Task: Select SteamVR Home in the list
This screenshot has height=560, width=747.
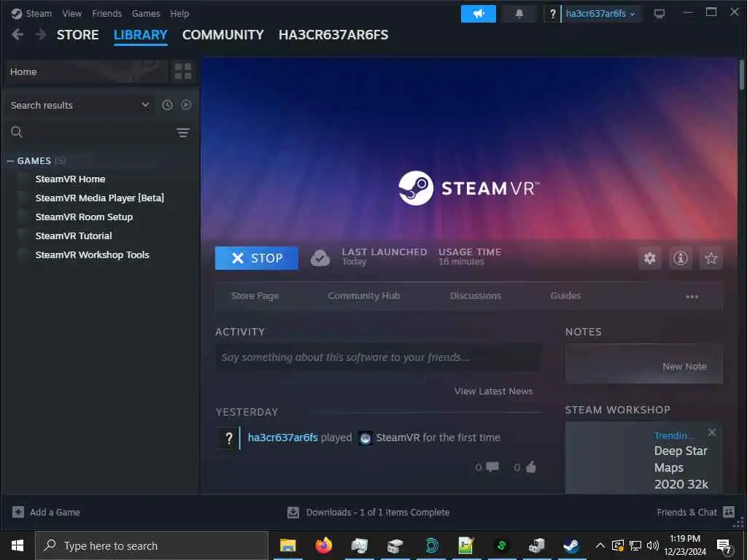Action: point(70,179)
